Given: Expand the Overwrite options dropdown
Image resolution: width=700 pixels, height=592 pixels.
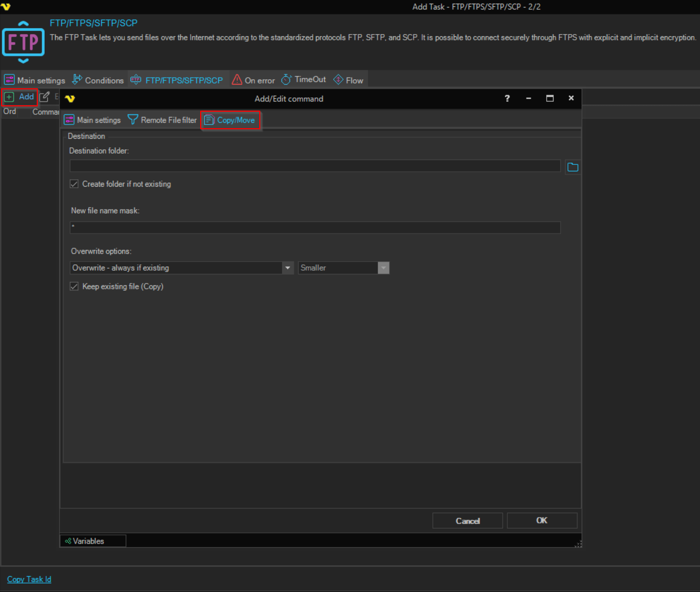Looking at the screenshot, I should point(287,268).
